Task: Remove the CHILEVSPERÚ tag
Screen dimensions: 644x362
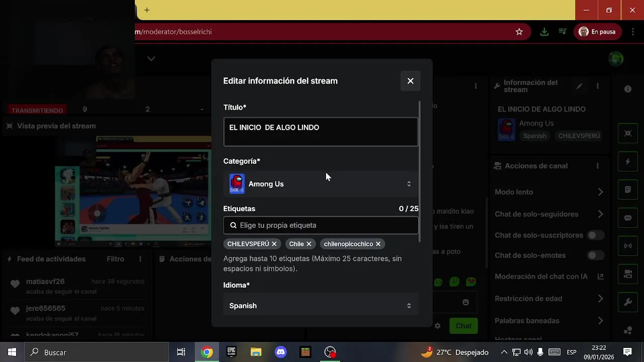Action: (x=274, y=244)
